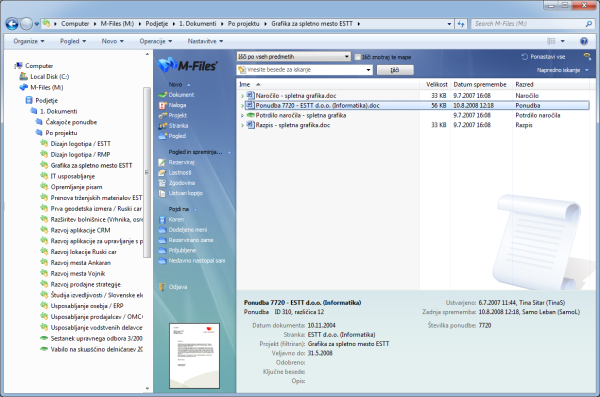Click Ponastavi vse reset link
This screenshot has width=600, height=397.
tap(543, 57)
